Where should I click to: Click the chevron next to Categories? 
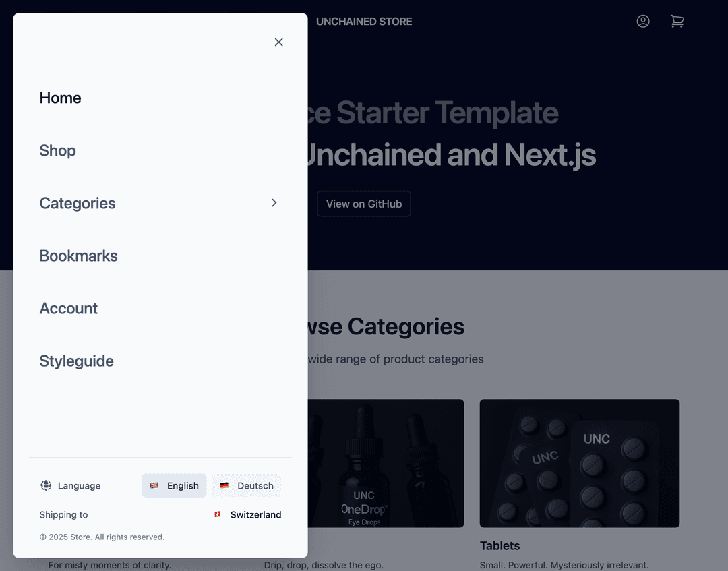(274, 202)
